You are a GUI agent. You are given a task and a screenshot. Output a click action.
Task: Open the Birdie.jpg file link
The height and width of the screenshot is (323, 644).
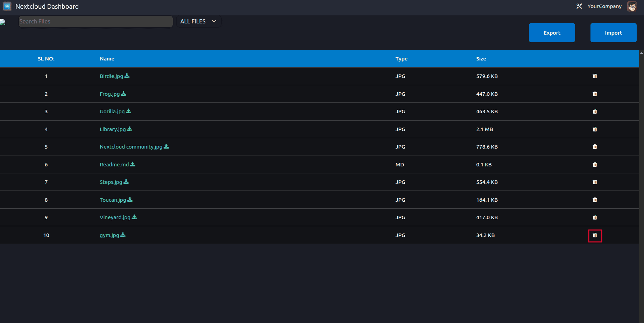pyautogui.click(x=111, y=76)
